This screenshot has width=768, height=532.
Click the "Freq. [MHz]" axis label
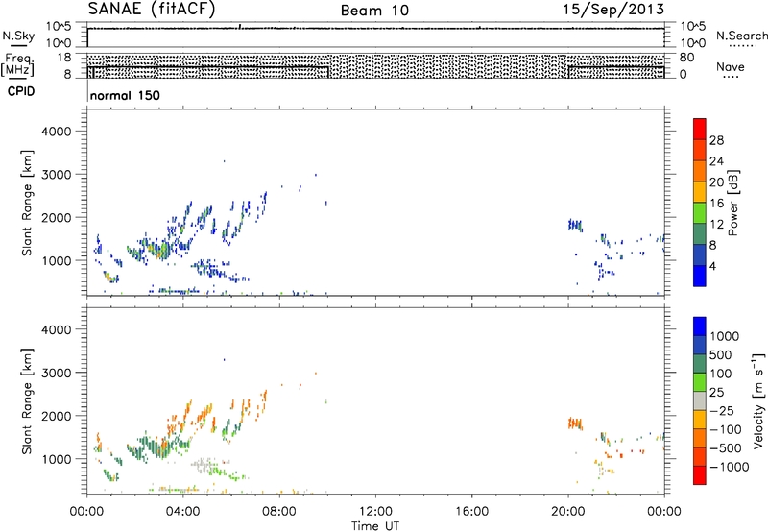point(19,64)
